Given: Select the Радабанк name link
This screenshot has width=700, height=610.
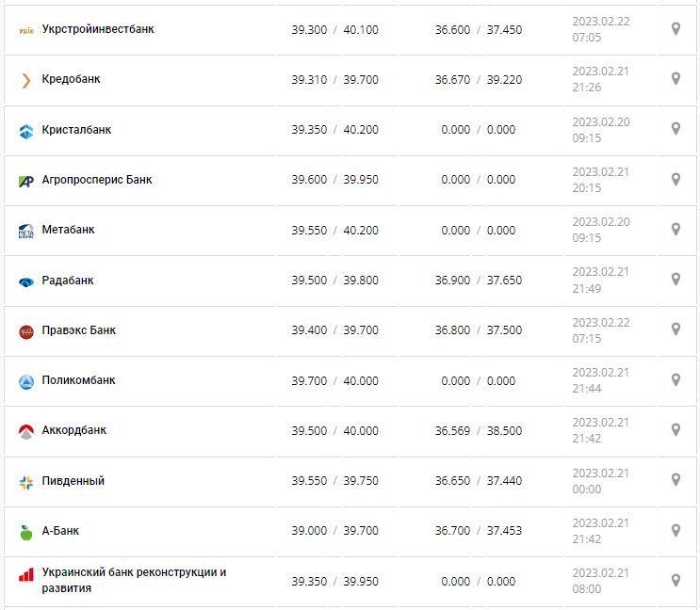Looking at the screenshot, I should pyautogui.click(x=68, y=281).
